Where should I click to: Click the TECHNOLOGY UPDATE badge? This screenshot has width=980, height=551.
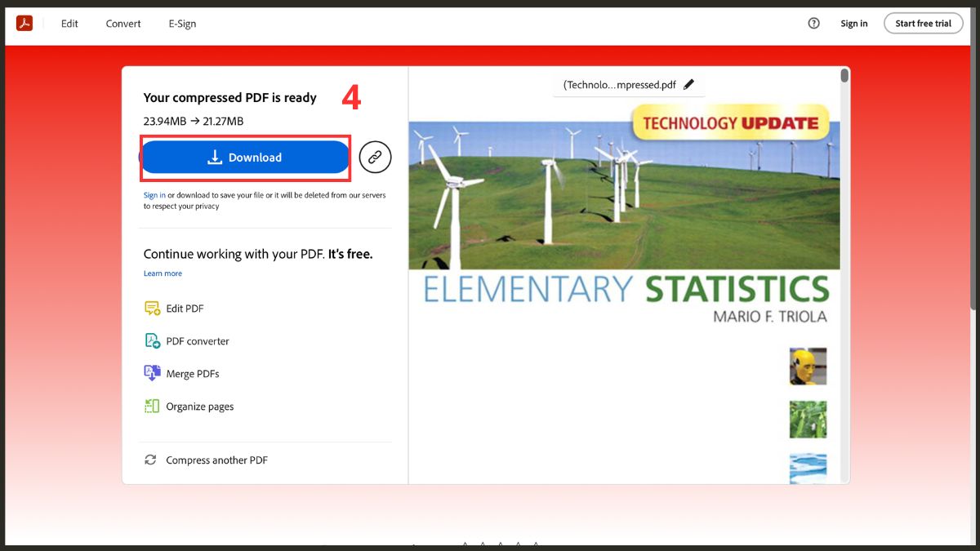pyautogui.click(x=730, y=123)
